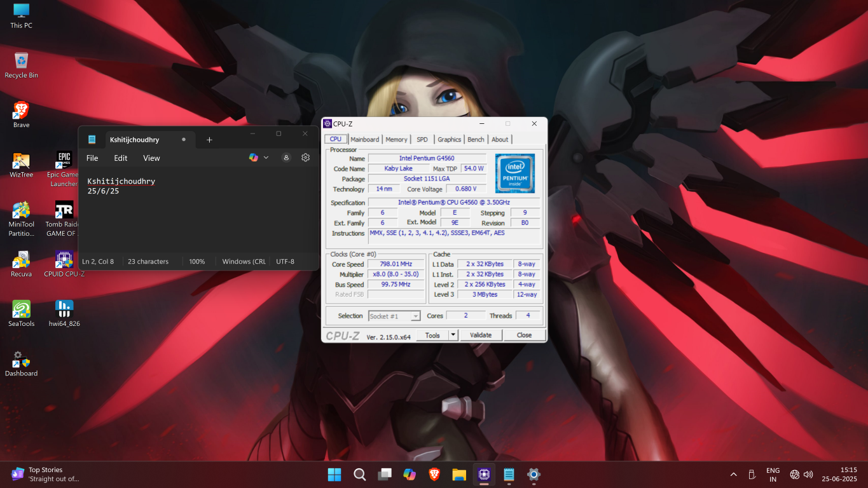Open Copilot from taskbar
Viewport: 868px width, 488px height.
[x=410, y=475]
